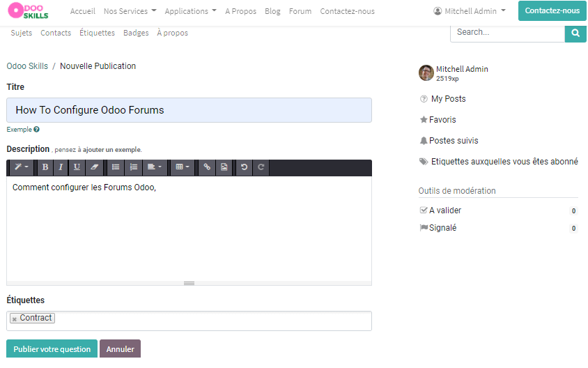
Task: Open the table insert dropdown
Action: click(183, 167)
